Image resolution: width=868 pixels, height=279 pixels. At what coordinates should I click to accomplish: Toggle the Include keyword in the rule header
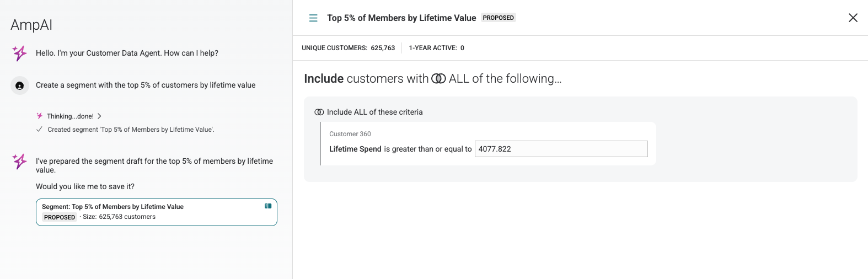[324, 79]
